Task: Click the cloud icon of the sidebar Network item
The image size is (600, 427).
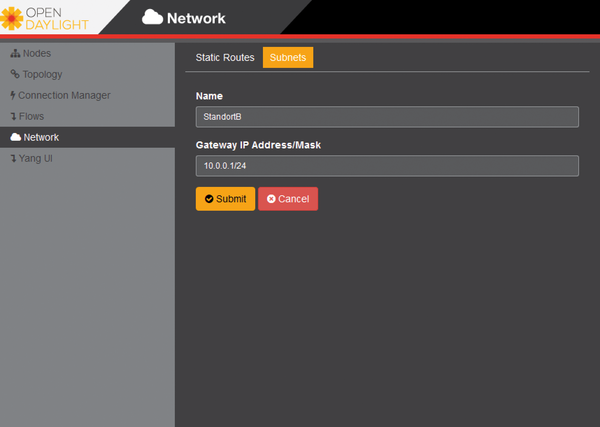Action: [15, 137]
